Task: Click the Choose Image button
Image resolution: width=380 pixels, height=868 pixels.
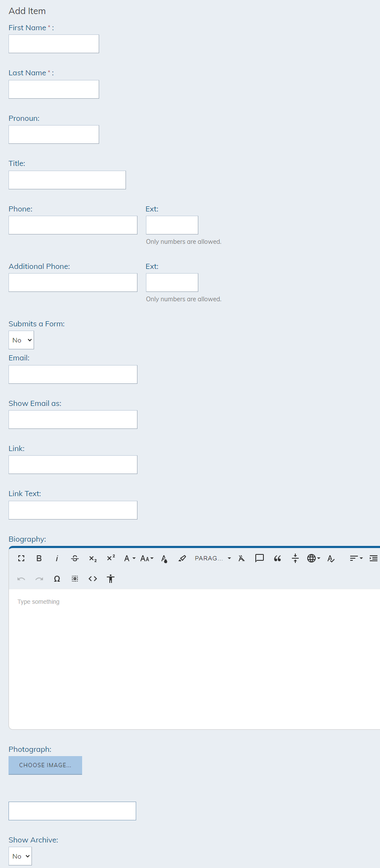Action: point(45,765)
